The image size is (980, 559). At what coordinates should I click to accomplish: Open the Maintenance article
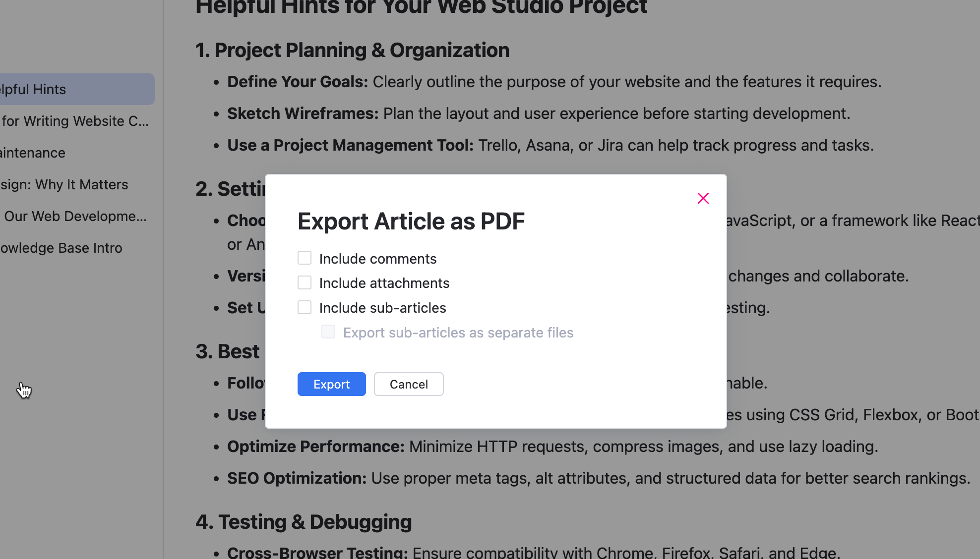32,153
